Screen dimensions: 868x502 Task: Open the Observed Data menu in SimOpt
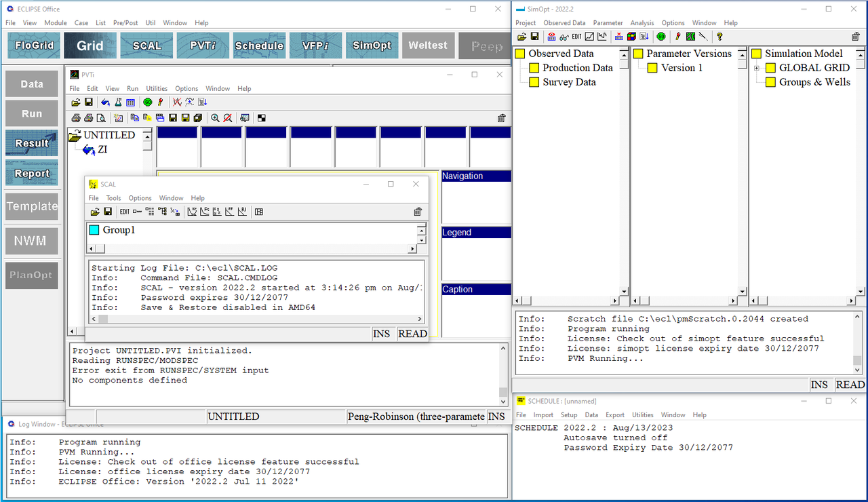(x=564, y=23)
